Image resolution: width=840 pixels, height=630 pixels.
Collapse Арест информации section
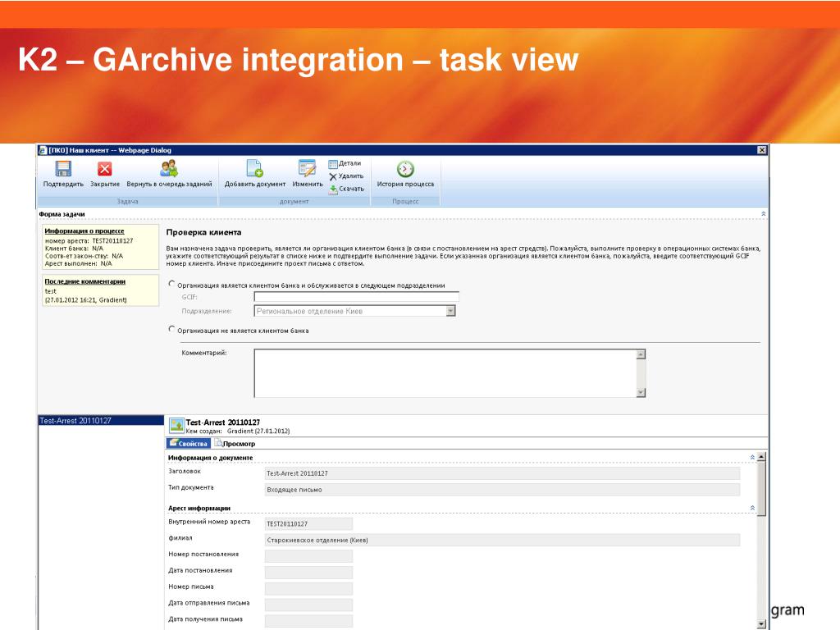coord(752,508)
